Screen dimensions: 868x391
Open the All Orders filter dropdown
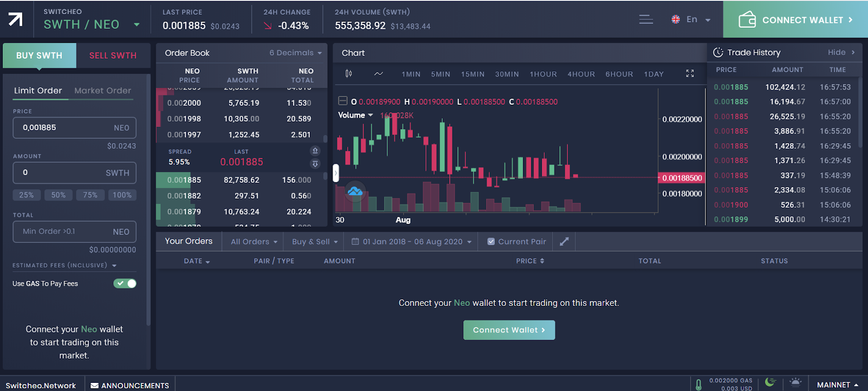tap(254, 242)
